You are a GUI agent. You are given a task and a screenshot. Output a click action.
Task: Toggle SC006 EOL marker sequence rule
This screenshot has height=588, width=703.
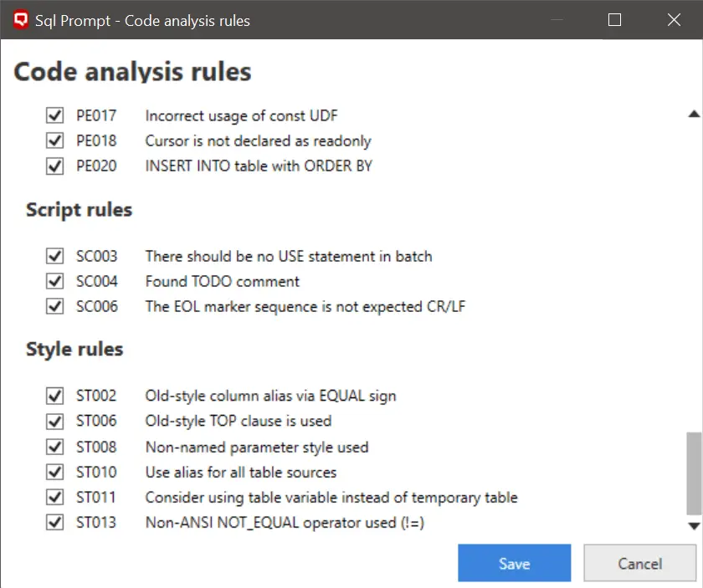pyautogui.click(x=54, y=306)
